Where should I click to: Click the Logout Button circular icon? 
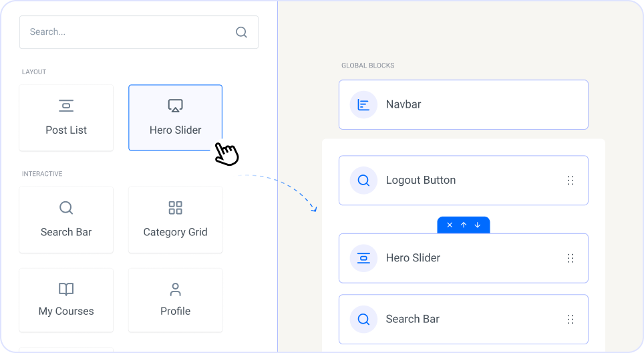[363, 181]
